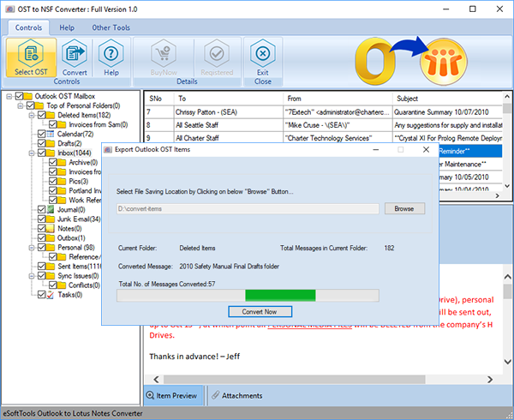Select the Work Refer folder in tree
The height and width of the screenshot is (420, 514).
coord(85,201)
